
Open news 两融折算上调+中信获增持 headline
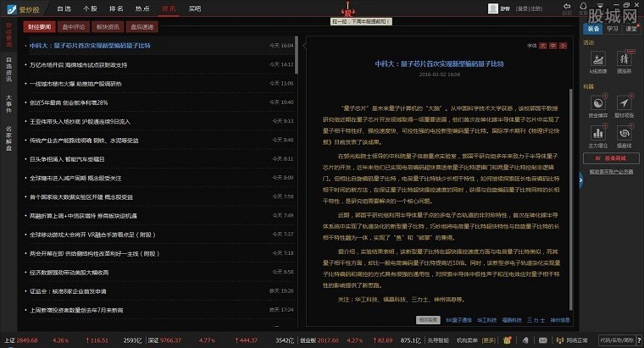(x=83, y=216)
